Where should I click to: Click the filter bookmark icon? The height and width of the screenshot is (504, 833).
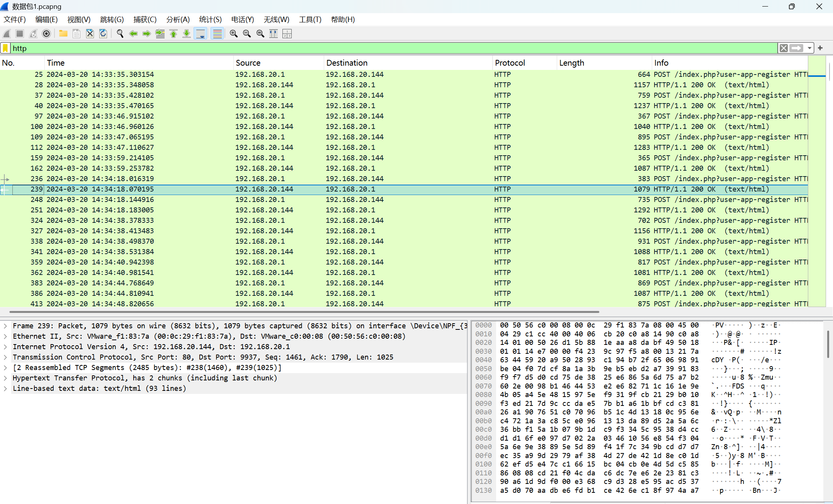pos(5,48)
